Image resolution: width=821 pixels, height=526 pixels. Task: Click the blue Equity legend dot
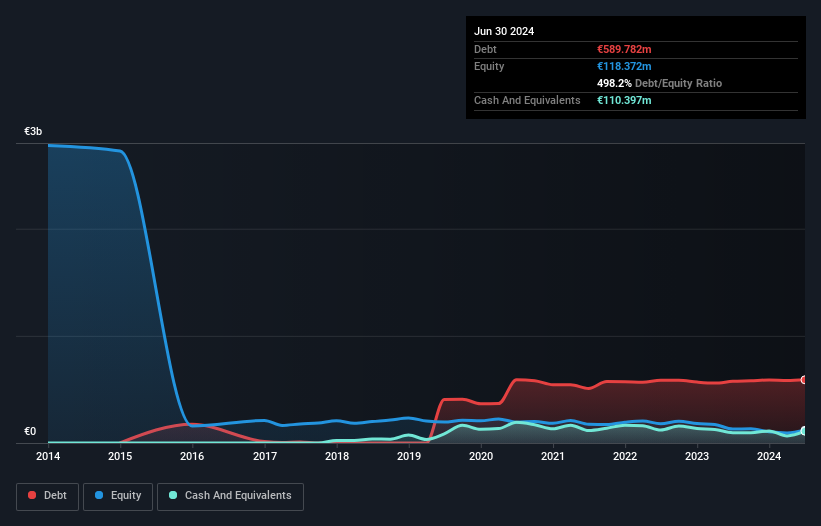[99, 495]
